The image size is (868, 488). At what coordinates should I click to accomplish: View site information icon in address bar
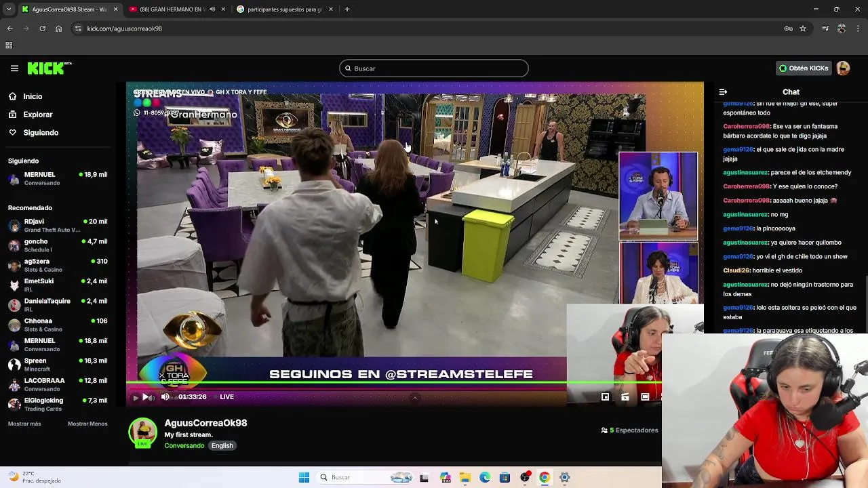[78, 28]
